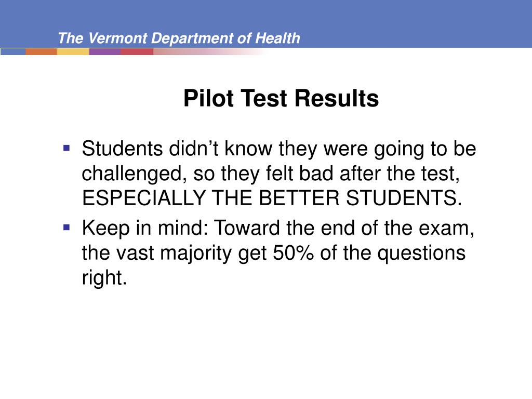Viewport: 532px width, 399px height.
Task: Select the first square bullet marker
Action: (x=66, y=148)
